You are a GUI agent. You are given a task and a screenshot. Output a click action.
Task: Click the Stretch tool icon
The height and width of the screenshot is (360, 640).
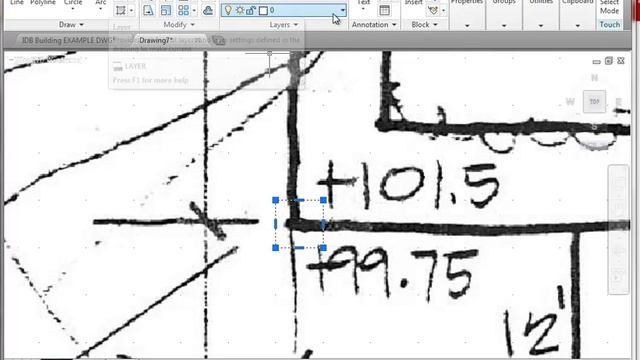(x=121, y=10)
